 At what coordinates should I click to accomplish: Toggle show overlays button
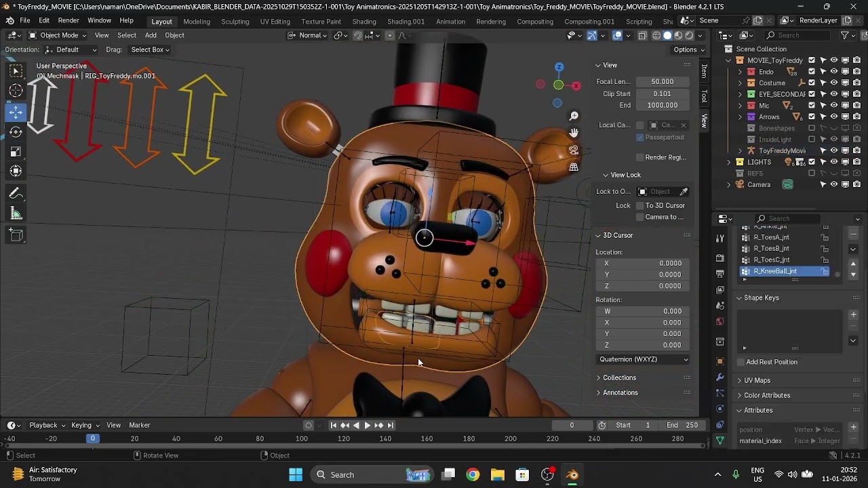[617, 35]
